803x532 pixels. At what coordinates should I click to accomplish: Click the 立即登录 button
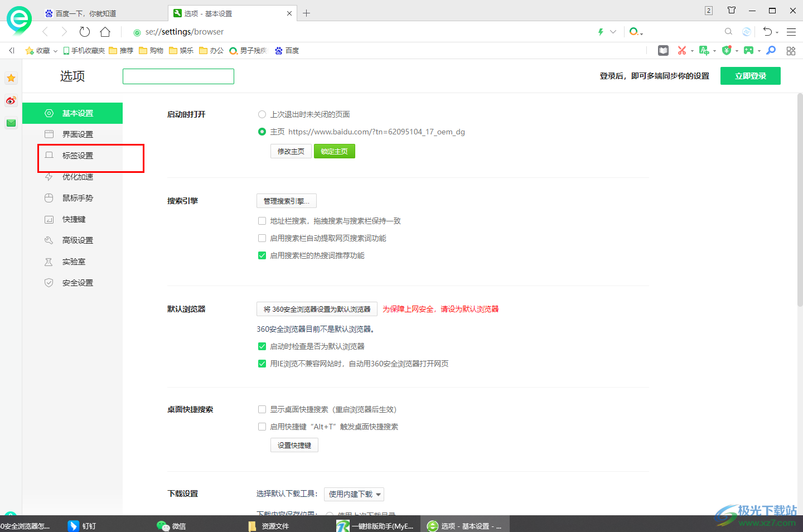click(751, 76)
